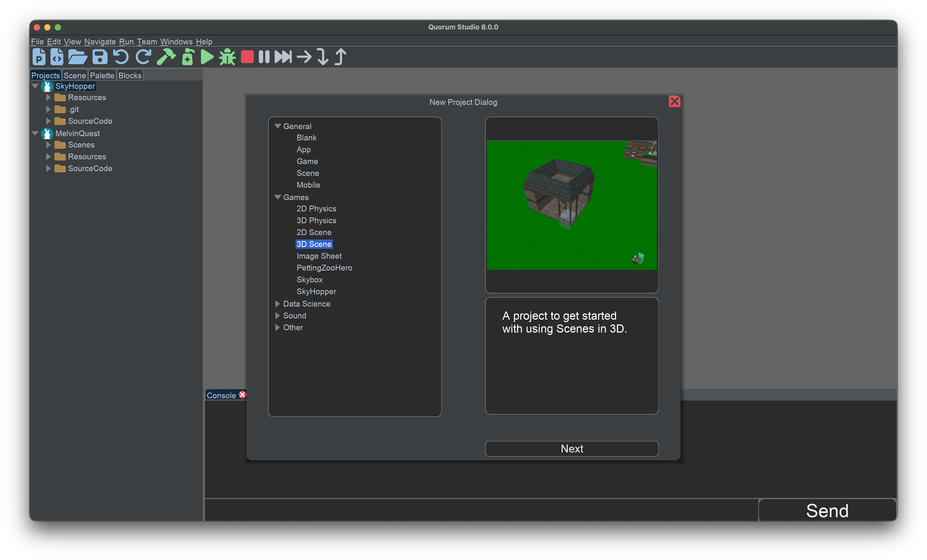Expand the Scenes folder in MelvinQuest
Image resolution: width=927 pixels, height=560 pixels.
click(48, 145)
